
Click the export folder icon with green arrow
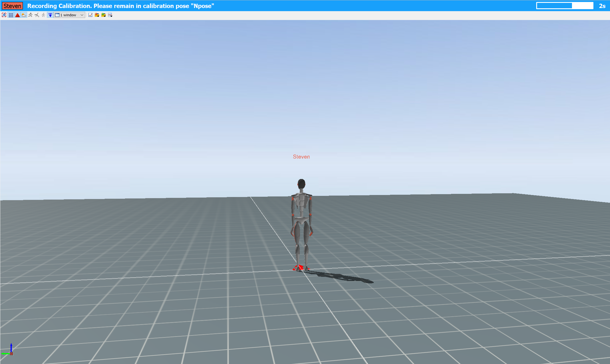coord(104,15)
